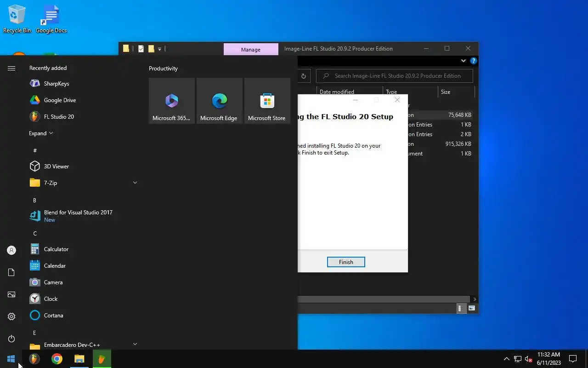Open Google Docs desktop shortcut
The width and height of the screenshot is (588, 368).
tap(51, 19)
